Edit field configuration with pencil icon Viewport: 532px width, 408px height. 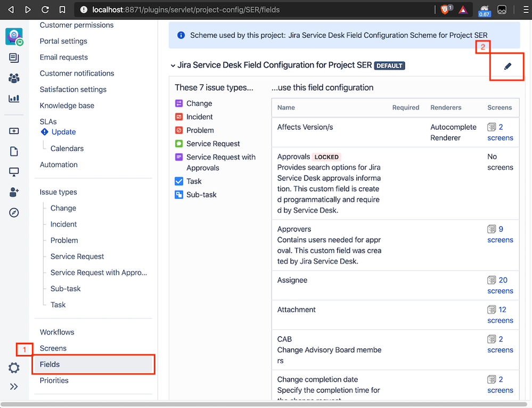[508, 66]
